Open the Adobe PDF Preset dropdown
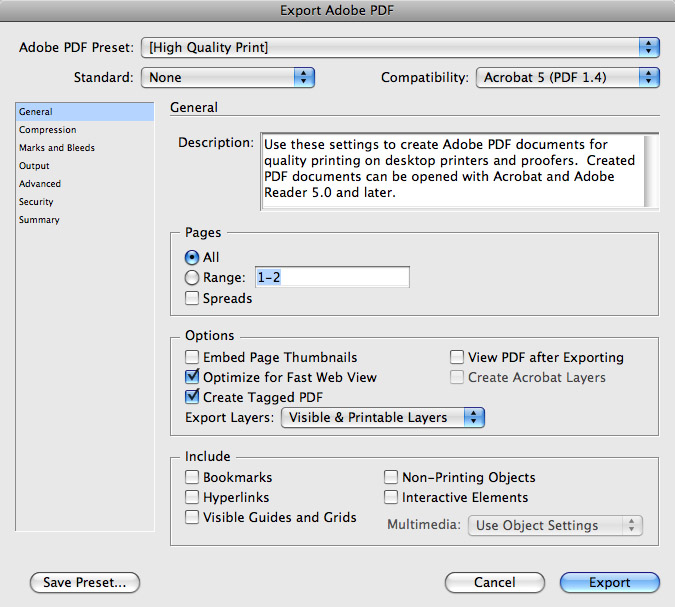This screenshot has height=607, width=675. [x=400, y=47]
